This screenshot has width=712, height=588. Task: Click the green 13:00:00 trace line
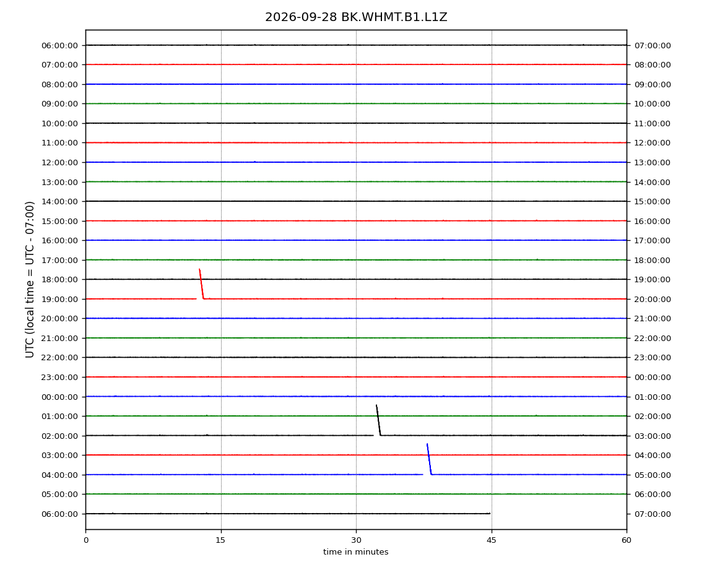pyautogui.click(x=356, y=181)
